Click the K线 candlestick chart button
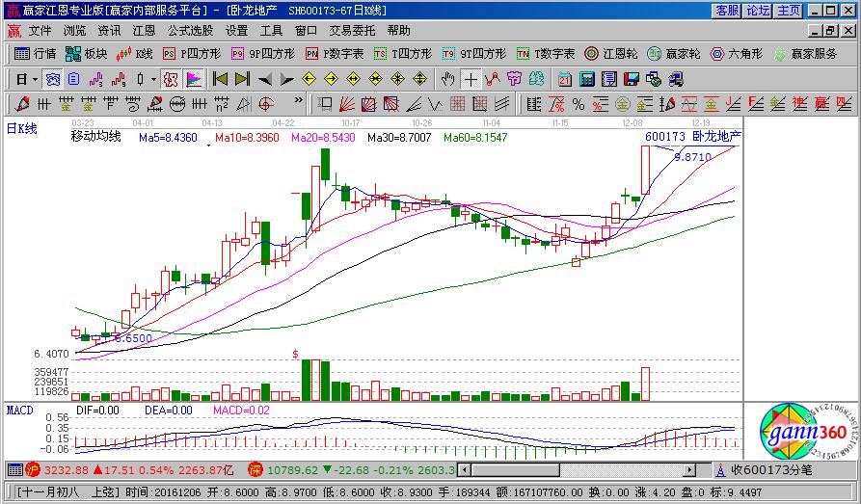The width and height of the screenshot is (861, 504). click(135, 54)
